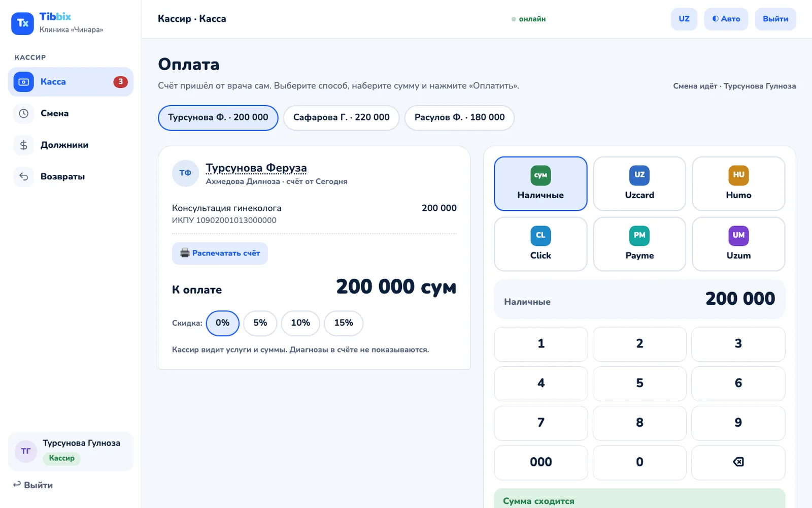This screenshot has width=812, height=508.
Task: Choose Humo payment method
Action: (x=738, y=183)
